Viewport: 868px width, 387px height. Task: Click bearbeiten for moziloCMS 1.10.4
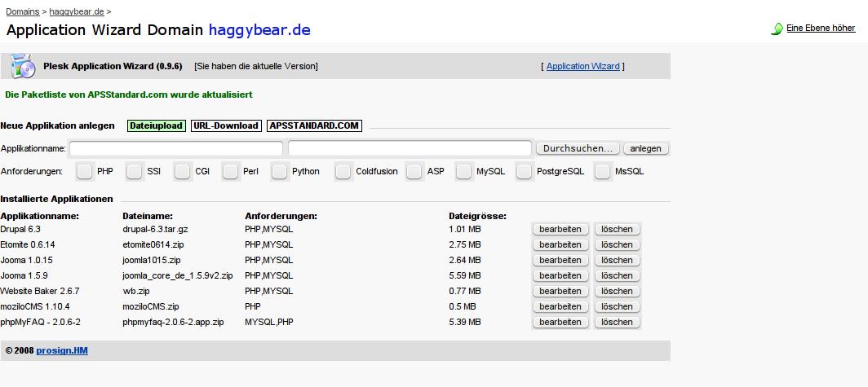click(x=560, y=306)
